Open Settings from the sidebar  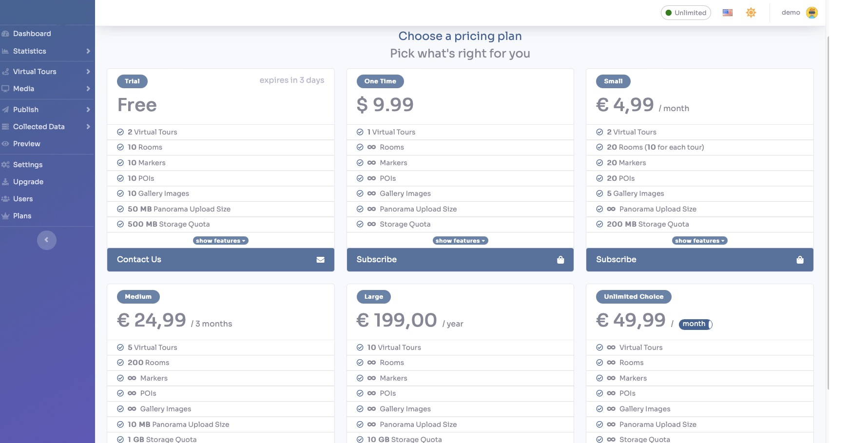coord(28,165)
